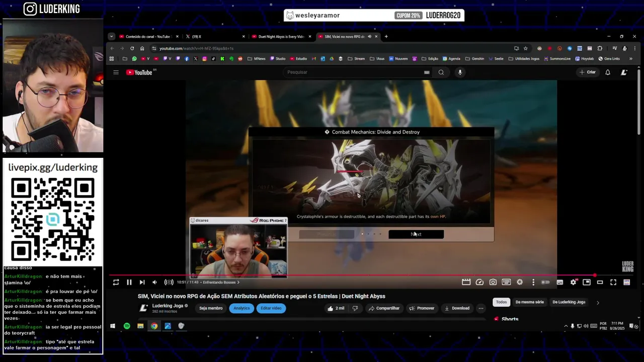Click the Editar vídeo button
The width and height of the screenshot is (644, 362).
click(x=271, y=308)
